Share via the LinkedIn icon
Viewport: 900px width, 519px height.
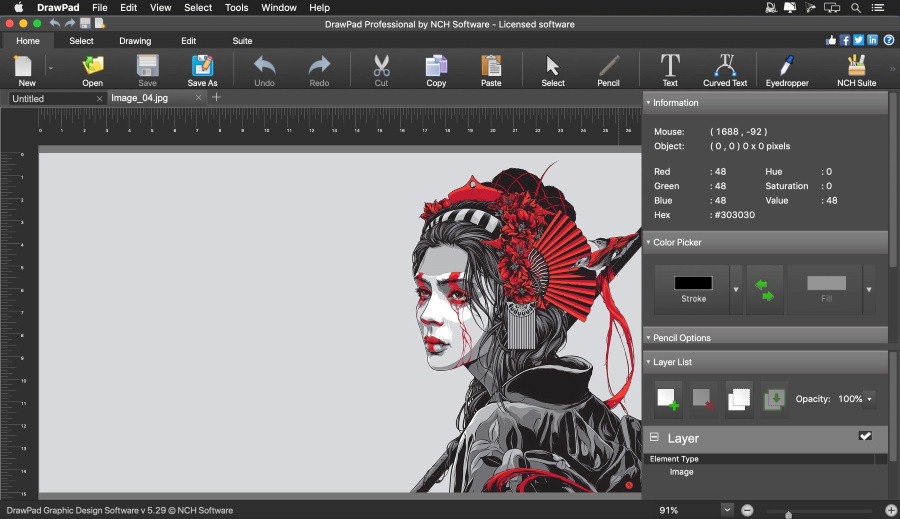pos(872,40)
